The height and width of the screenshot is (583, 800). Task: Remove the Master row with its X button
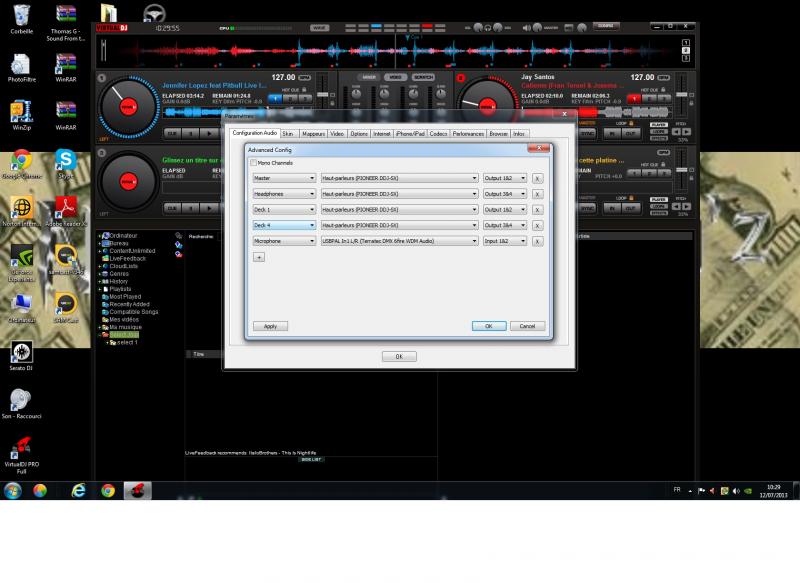(x=537, y=179)
